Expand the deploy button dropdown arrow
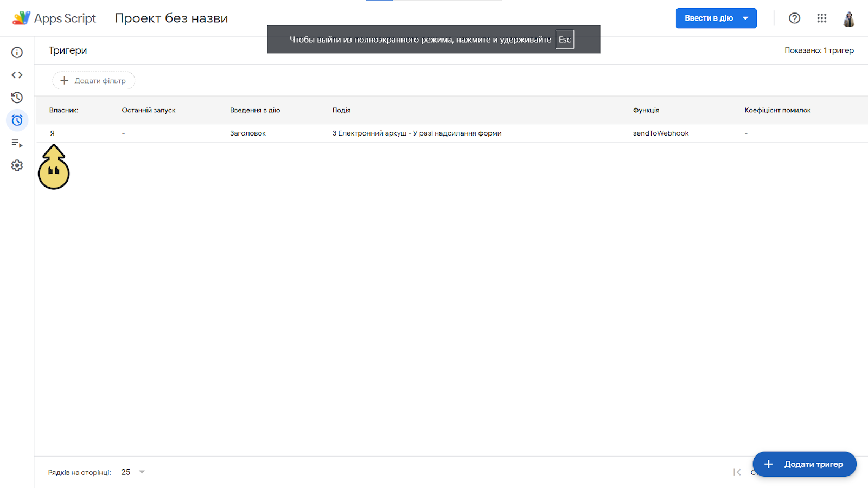868x488 pixels. tap(746, 18)
